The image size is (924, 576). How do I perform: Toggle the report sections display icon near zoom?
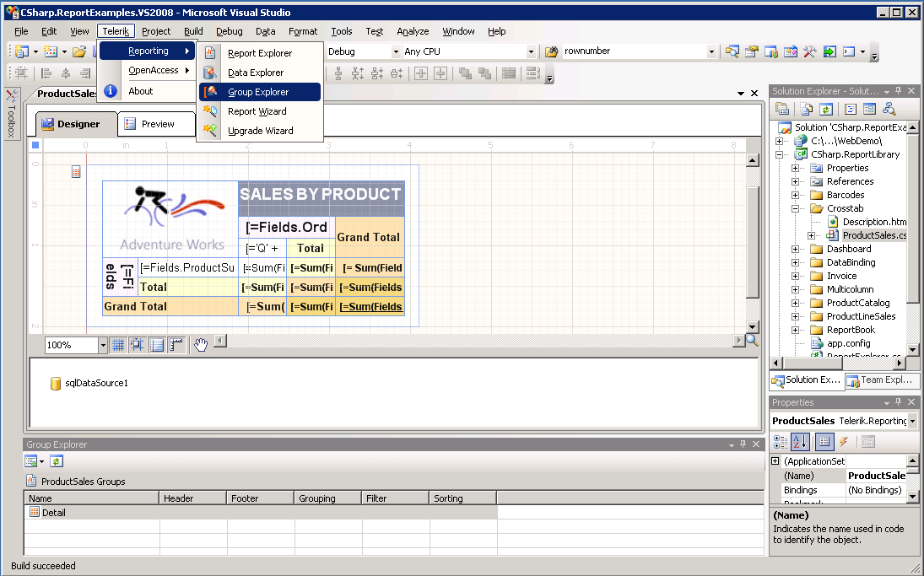pyautogui.click(x=157, y=345)
